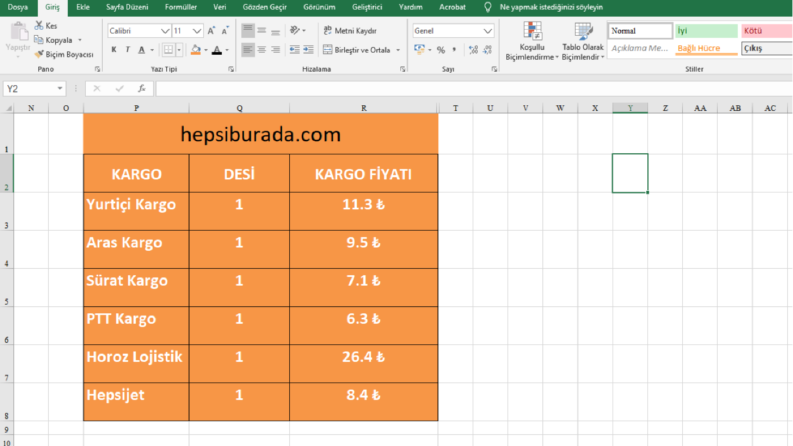The height and width of the screenshot is (446, 793).
Task: Switch to the Formüller tab
Action: (181, 7)
